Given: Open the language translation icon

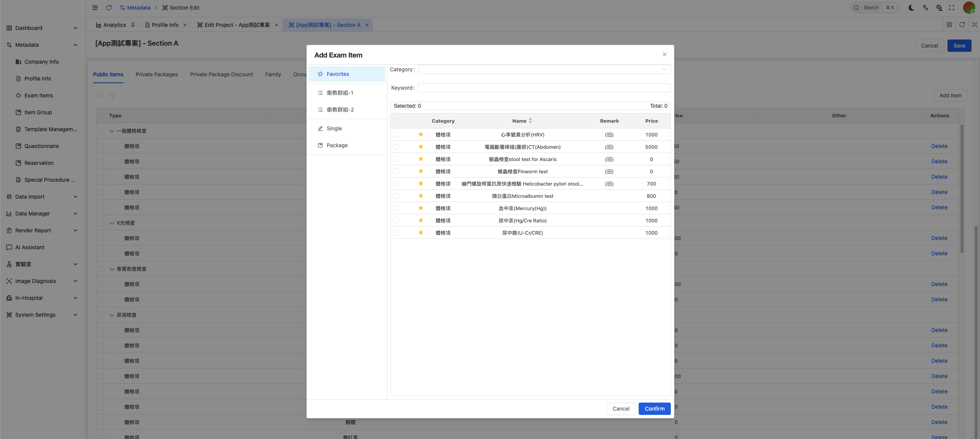Looking at the screenshot, I should pyautogui.click(x=926, y=8).
